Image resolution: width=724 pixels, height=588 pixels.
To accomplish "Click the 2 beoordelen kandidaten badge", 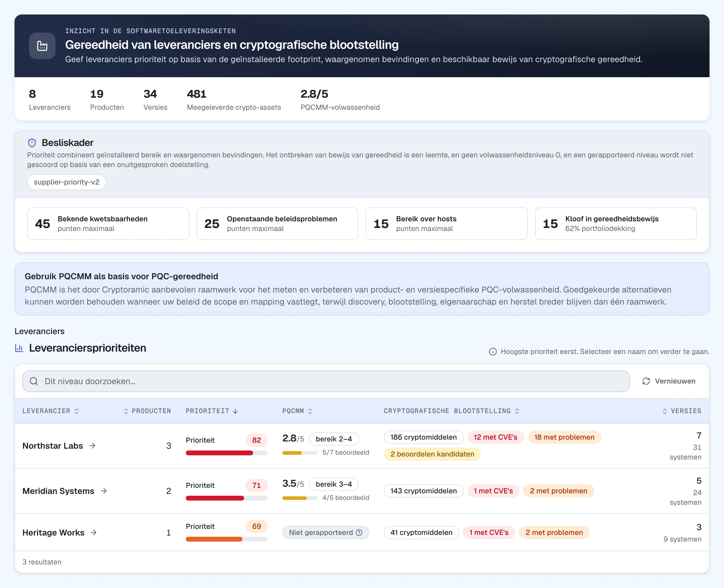I will 432,454.
